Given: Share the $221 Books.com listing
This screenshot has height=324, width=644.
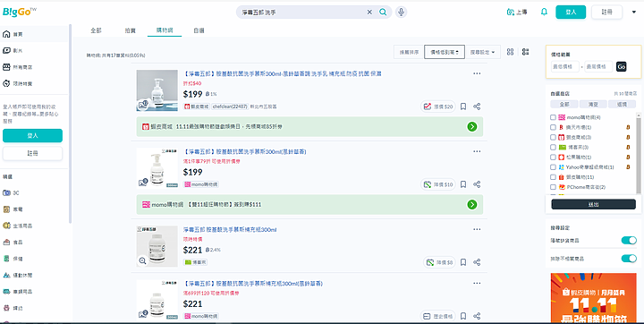Looking at the screenshot, I should (477, 262).
